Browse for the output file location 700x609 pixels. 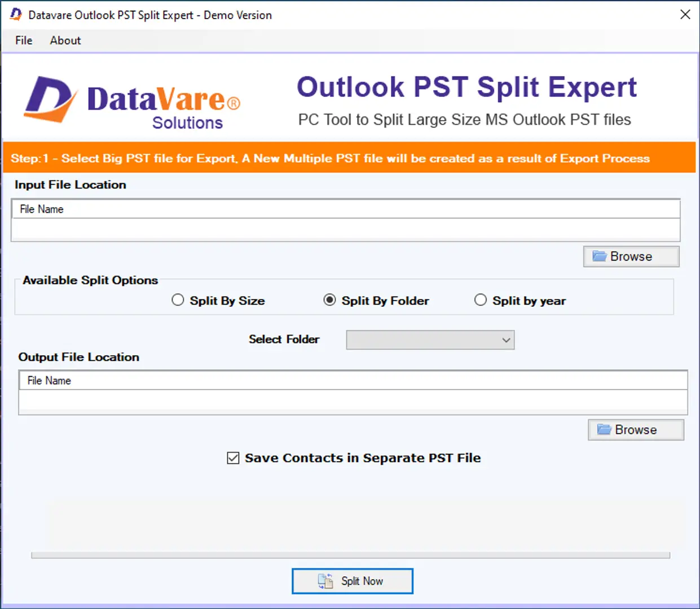click(636, 430)
